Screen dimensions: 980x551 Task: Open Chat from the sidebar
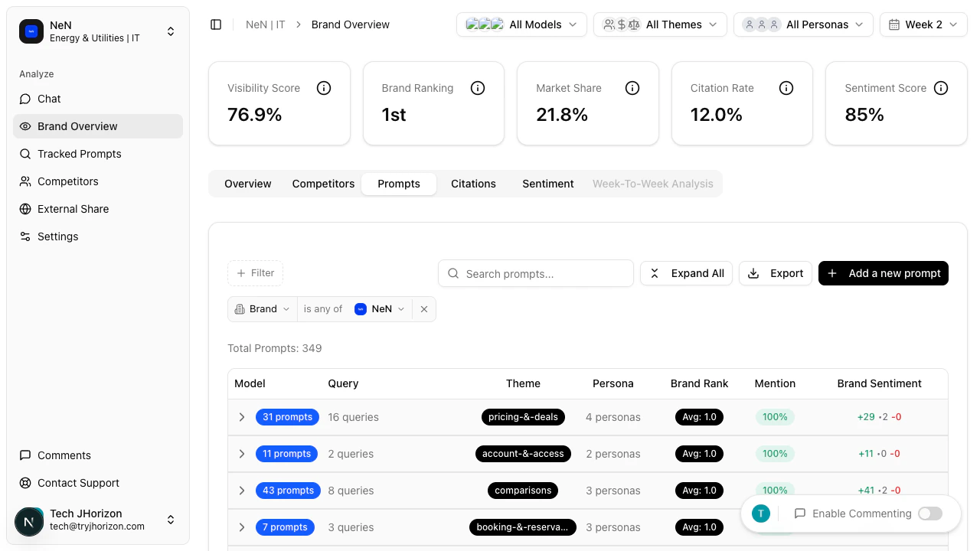click(x=98, y=99)
